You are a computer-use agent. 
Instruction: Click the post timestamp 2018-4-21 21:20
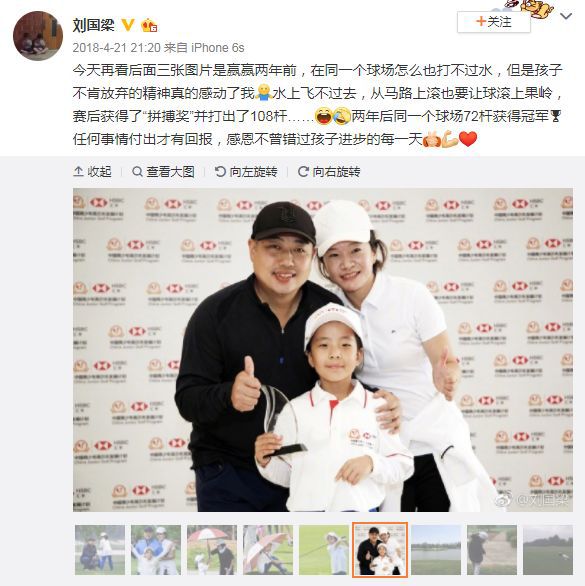tap(116, 48)
